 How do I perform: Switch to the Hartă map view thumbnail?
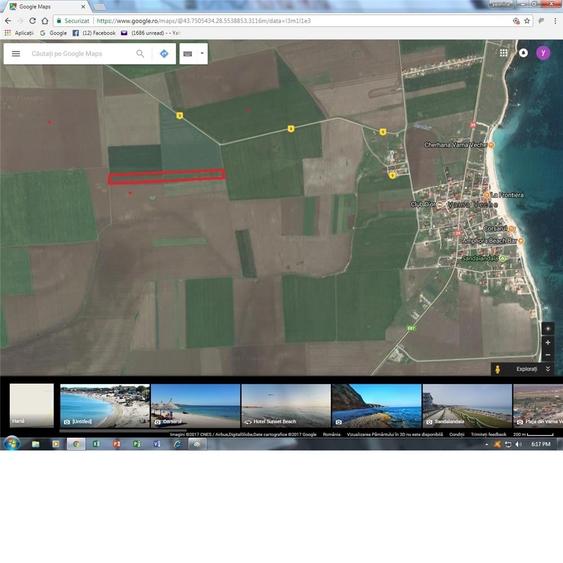(x=32, y=405)
